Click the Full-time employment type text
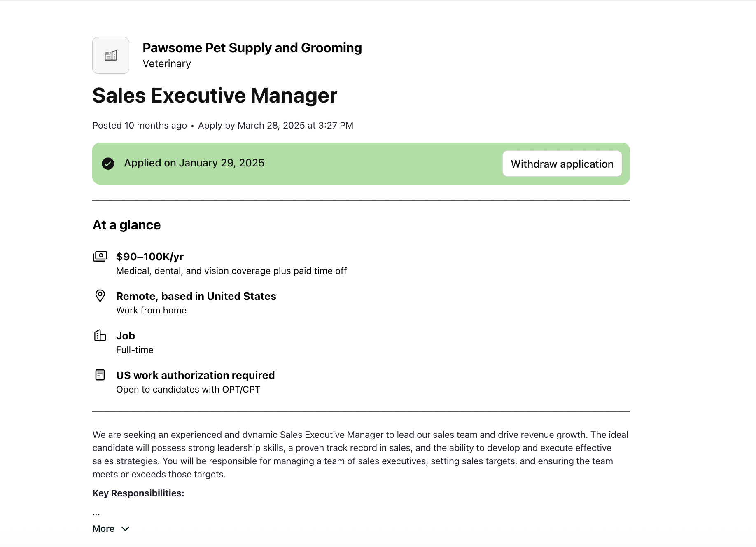The image size is (756, 547). pos(135,350)
